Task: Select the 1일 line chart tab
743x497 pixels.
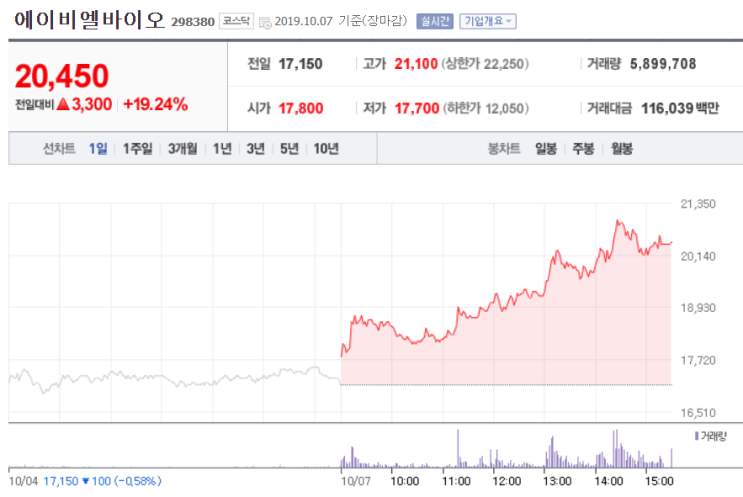Action: click(x=98, y=149)
